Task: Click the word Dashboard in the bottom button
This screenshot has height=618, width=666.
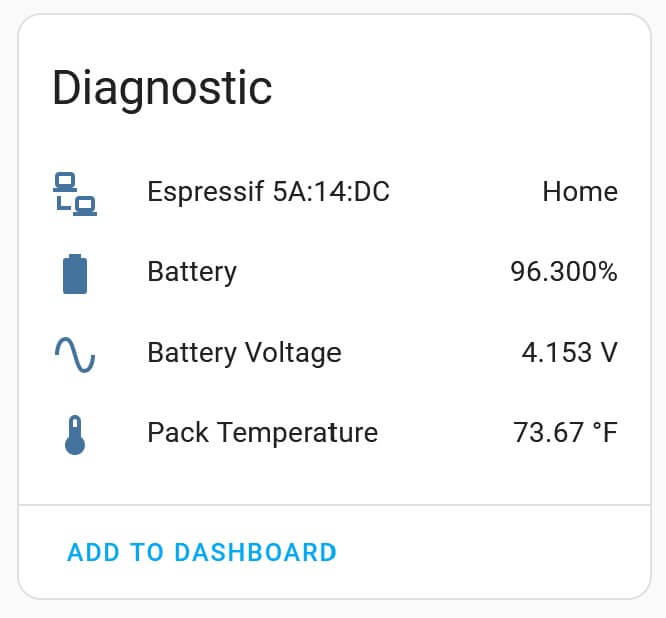Action: (255, 552)
